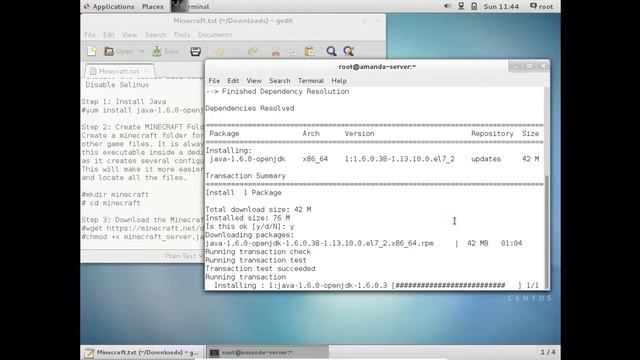The image size is (640, 360).
Task: Open the terminal Edit menu
Action: point(233,81)
